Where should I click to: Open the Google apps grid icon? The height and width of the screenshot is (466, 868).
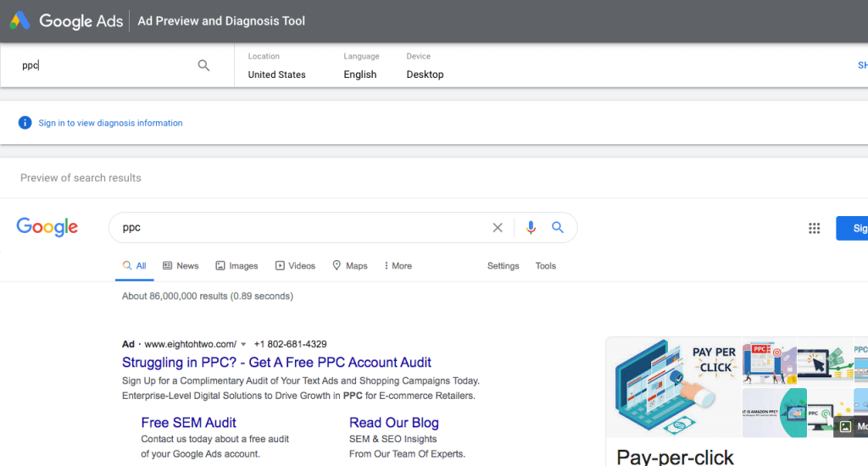pos(814,228)
